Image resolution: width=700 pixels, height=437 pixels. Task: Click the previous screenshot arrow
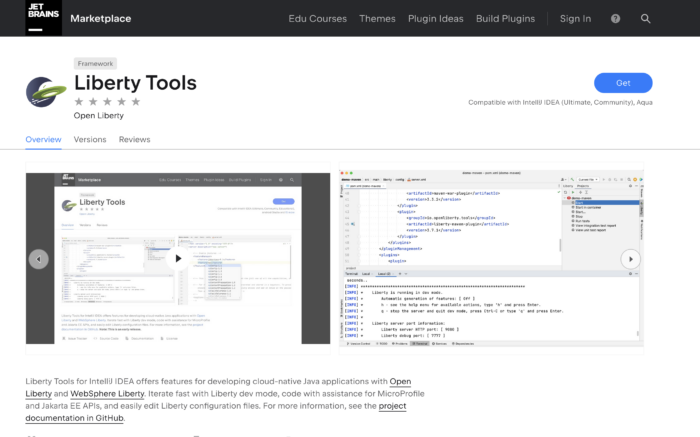click(x=39, y=259)
